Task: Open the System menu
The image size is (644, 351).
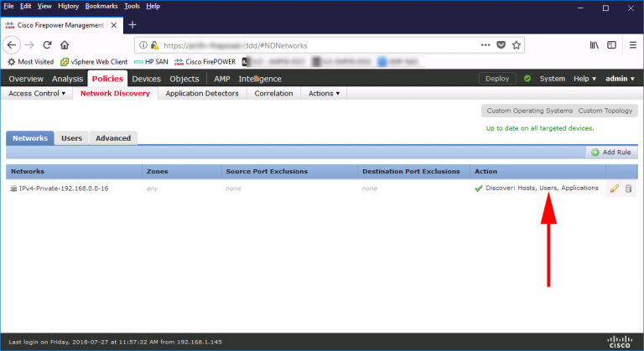Action: [x=553, y=79]
